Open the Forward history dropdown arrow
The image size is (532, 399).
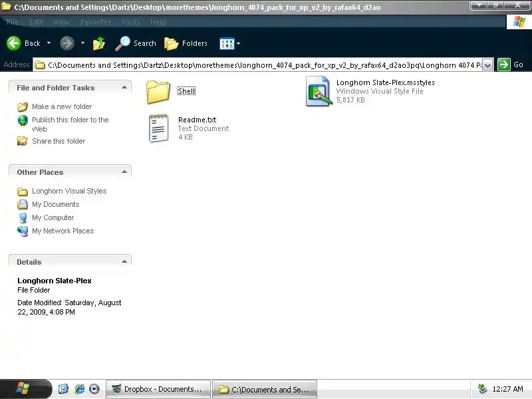click(82, 43)
